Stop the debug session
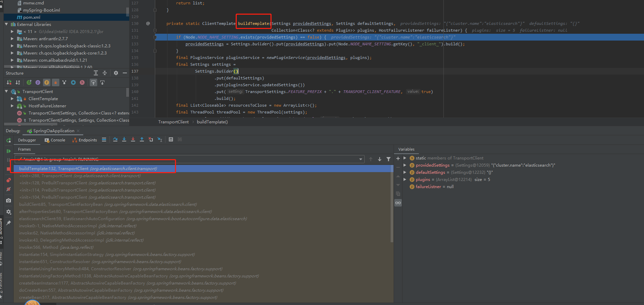This screenshot has width=644, height=305. (9, 169)
